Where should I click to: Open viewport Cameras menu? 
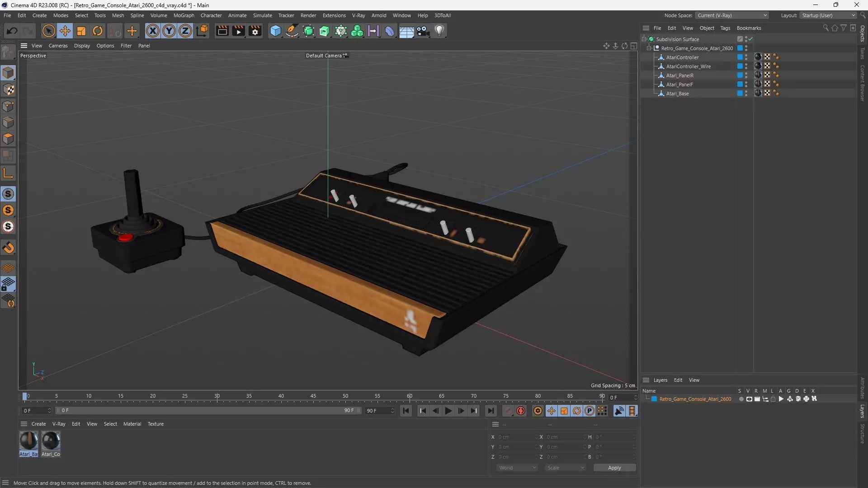click(x=58, y=46)
